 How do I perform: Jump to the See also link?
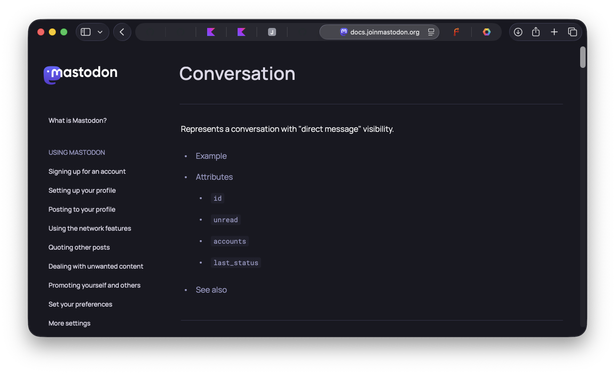coord(211,290)
